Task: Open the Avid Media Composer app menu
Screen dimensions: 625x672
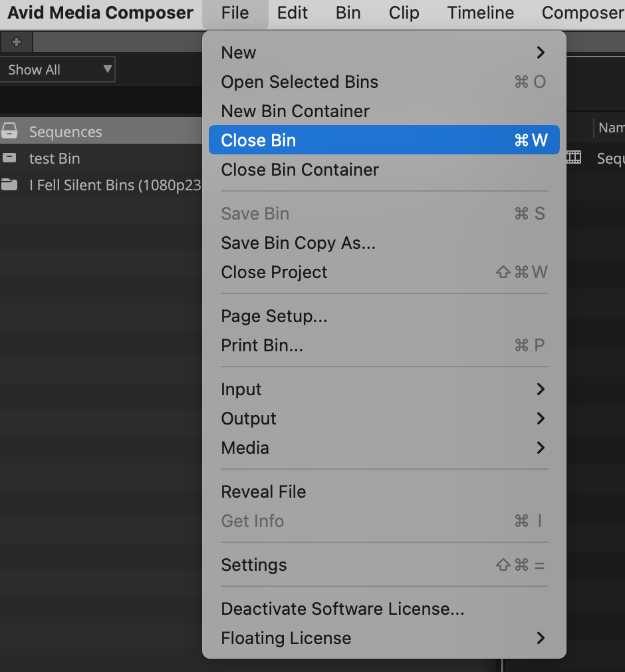Action: (x=100, y=13)
